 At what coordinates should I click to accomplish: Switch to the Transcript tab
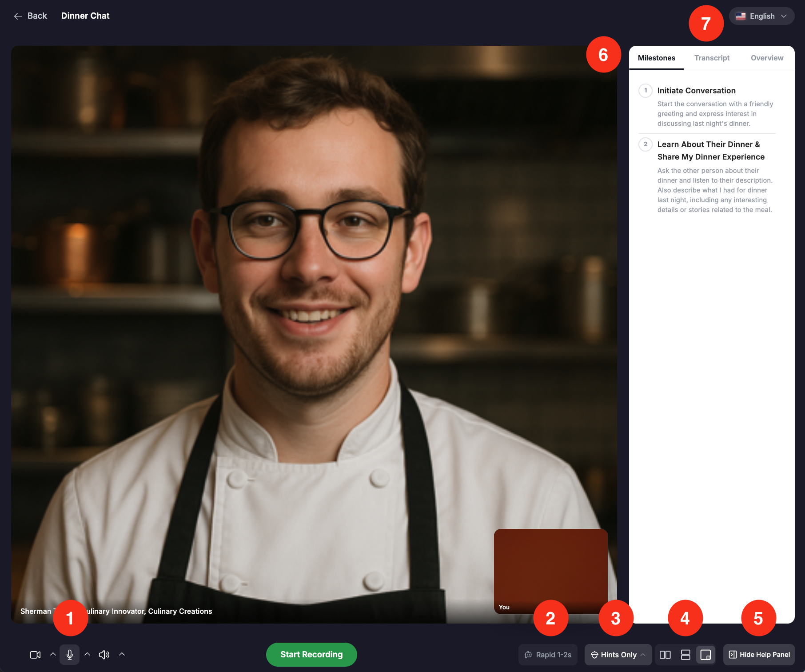click(712, 58)
